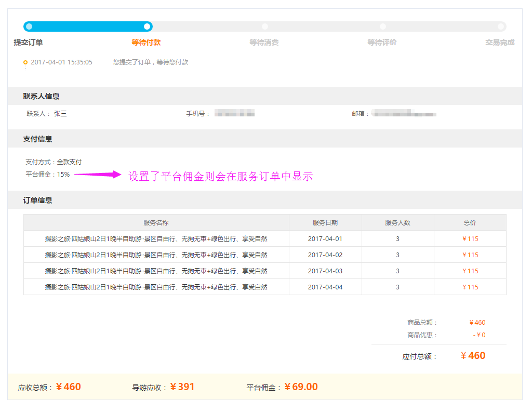This screenshot has height=412, width=532.
Task: Select the 等待消费 step label
Action: point(264,43)
